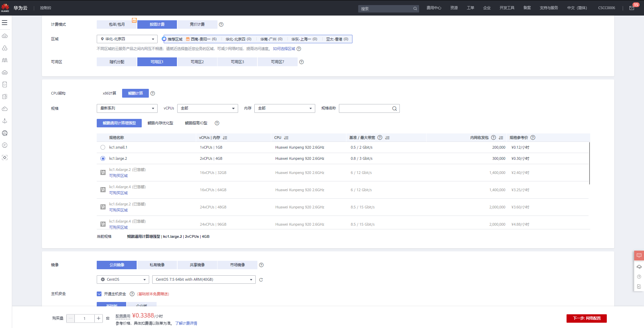644x328 pixels.
Task: Select the kc1.small.1 radio button
Action: click(103, 147)
